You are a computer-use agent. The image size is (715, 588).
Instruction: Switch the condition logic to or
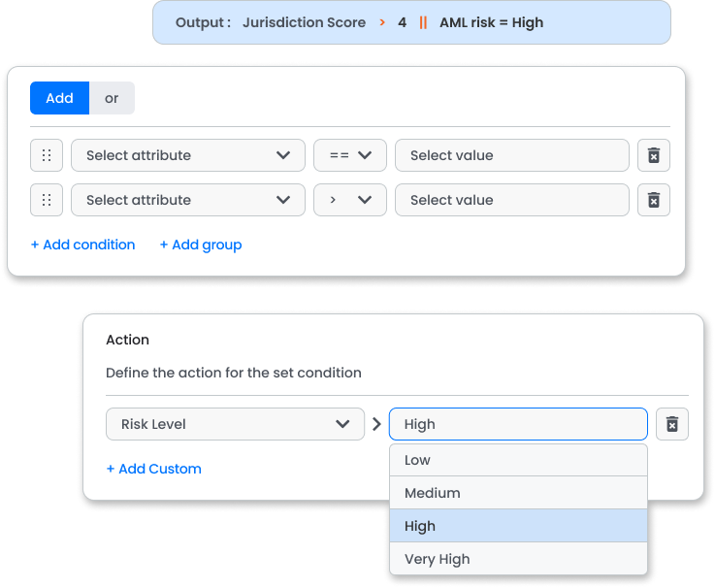(112, 98)
